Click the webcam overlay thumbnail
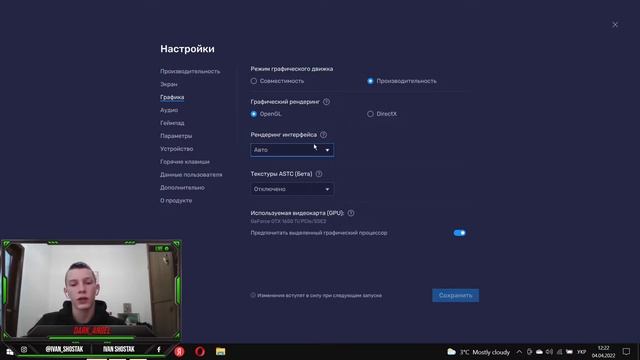640x360 pixels. [91, 291]
